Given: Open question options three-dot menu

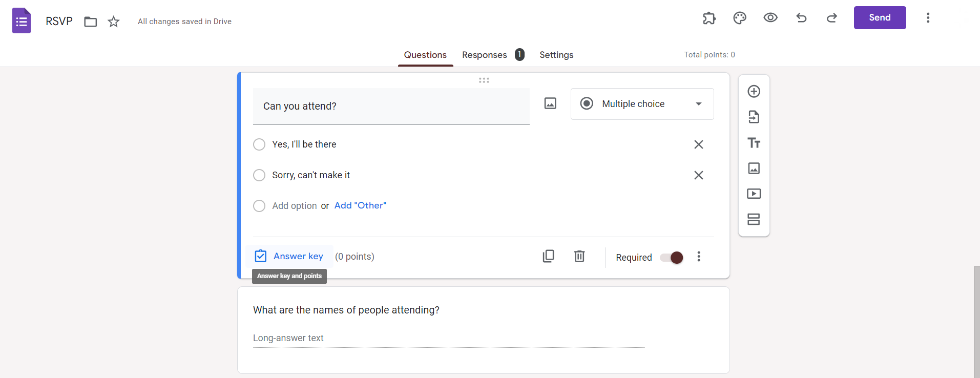Looking at the screenshot, I should click(x=699, y=257).
